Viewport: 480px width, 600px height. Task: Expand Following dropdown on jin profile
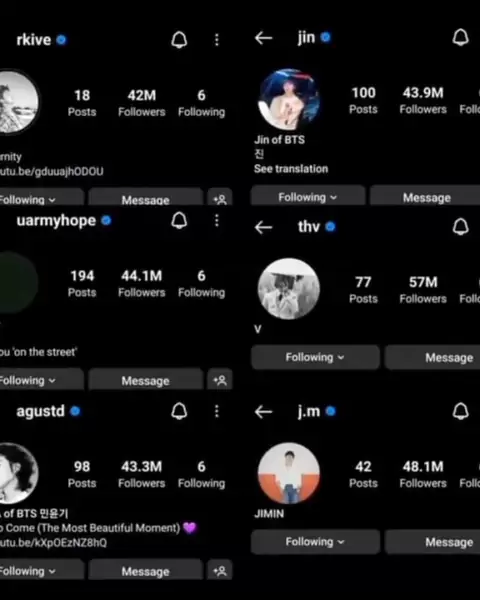click(308, 196)
